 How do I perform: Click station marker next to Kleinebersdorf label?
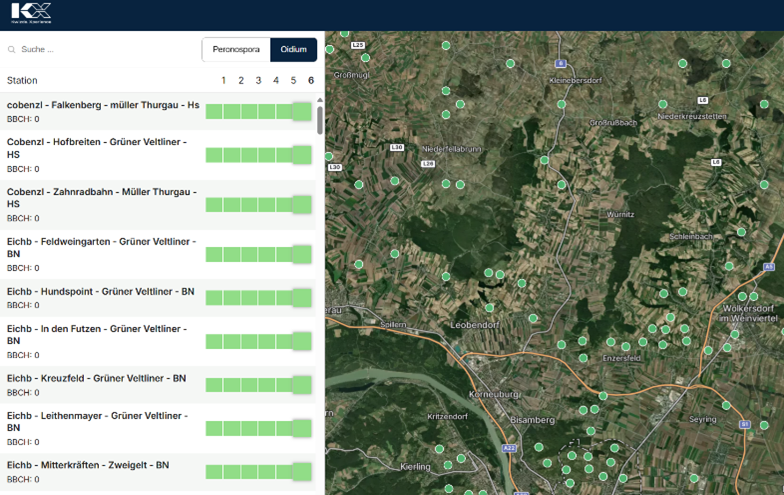pyautogui.click(x=561, y=104)
